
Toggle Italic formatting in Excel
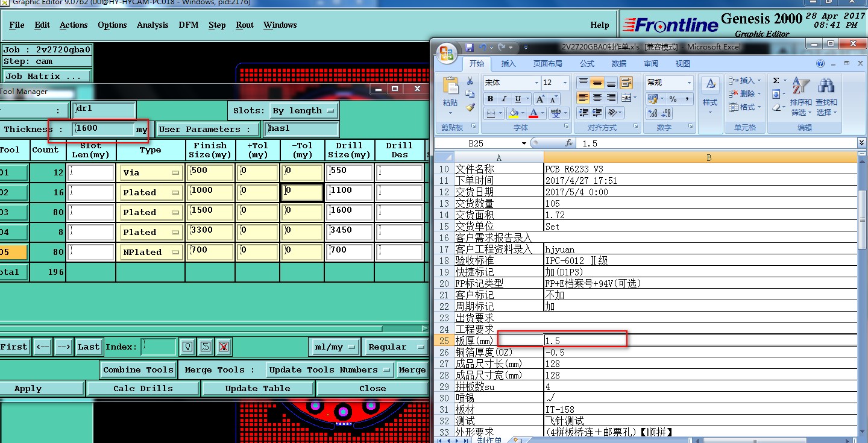(x=504, y=99)
